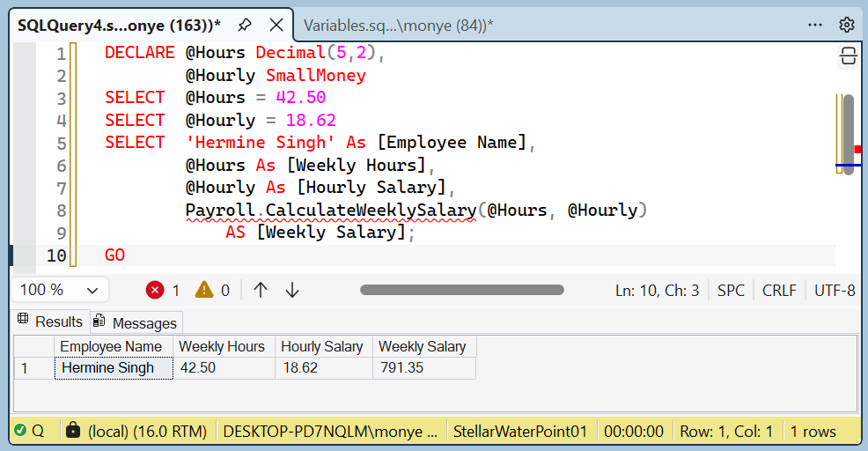The width and height of the screenshot is (868, 451).
Task: Click the underlined Payroll.CalculateWeeklySalary function name
Action: tap(330, 211)
